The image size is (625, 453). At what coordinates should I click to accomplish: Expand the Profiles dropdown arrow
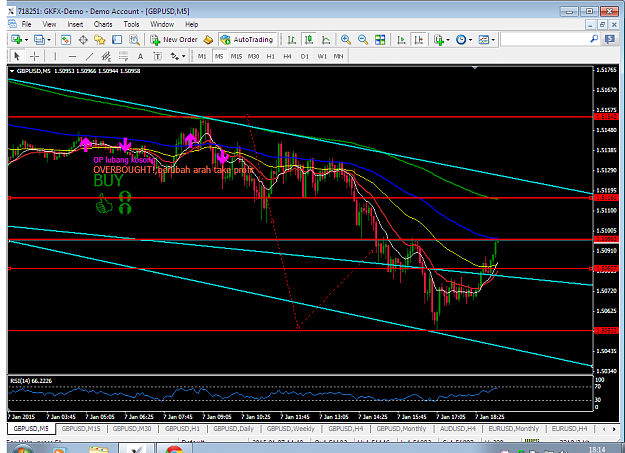click(49, 39)
